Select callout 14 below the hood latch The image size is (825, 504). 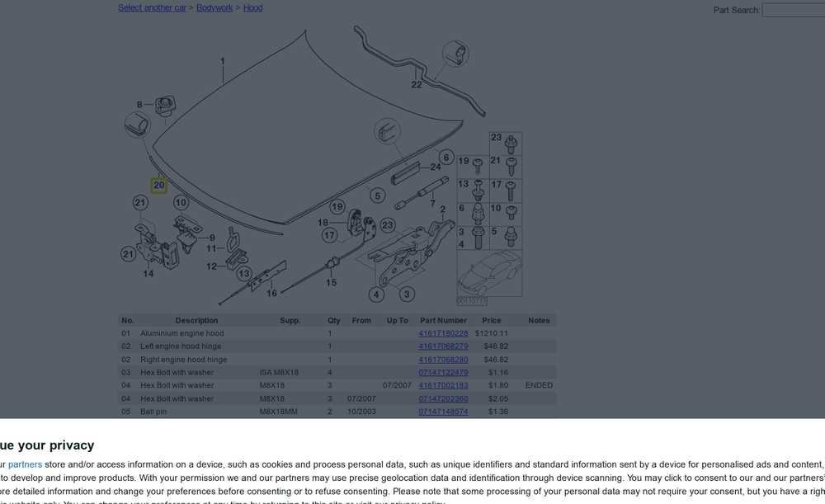pos(148,274)
